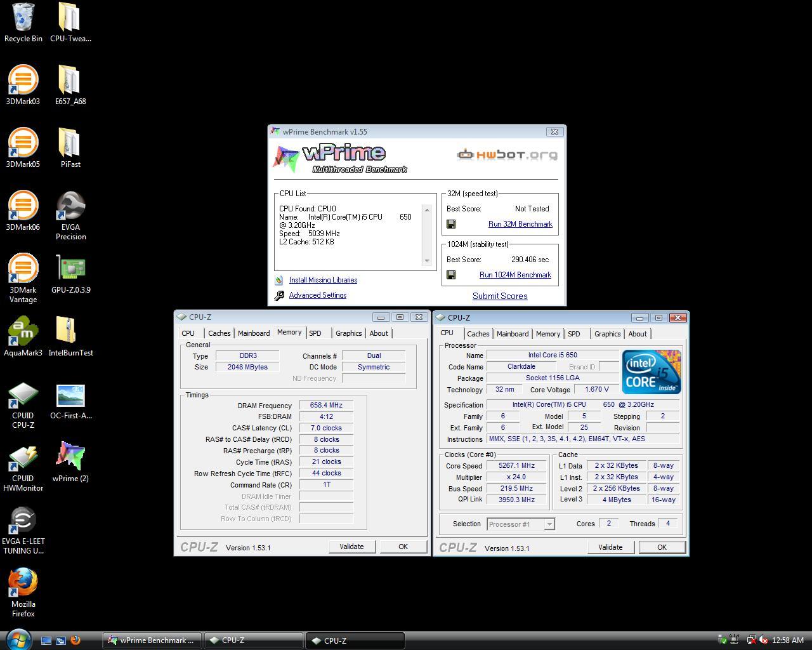Click the Install Missing Libraries link
Screen dimensions: 812x650
[323, 280]
